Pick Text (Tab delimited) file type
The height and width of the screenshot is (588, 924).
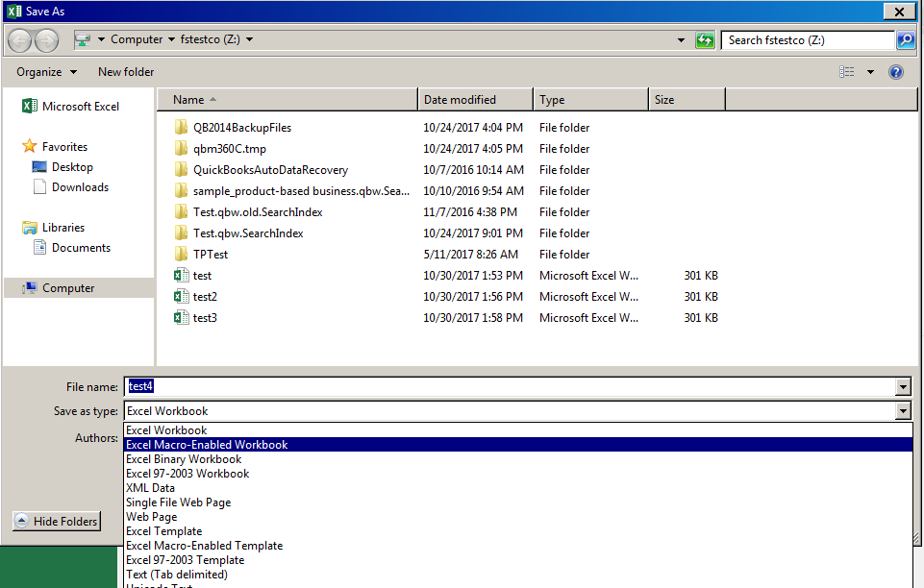click(x=518, y=575)
